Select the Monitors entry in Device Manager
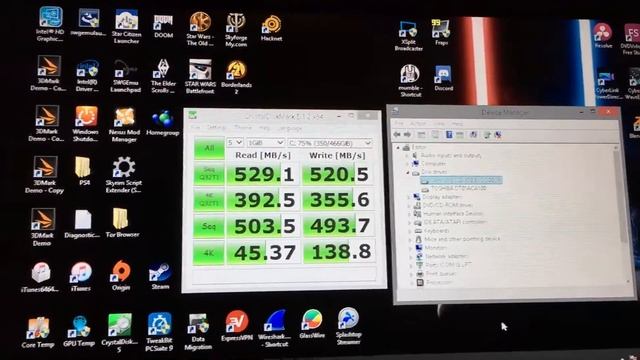This screenshot has width=640, height=360. (436, 247)
